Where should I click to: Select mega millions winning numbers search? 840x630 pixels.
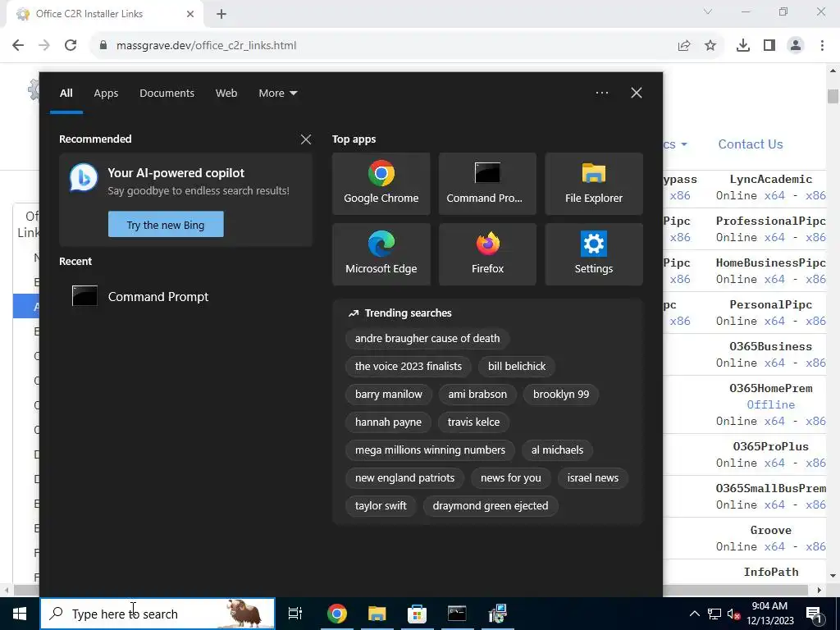tap(430, 450)
